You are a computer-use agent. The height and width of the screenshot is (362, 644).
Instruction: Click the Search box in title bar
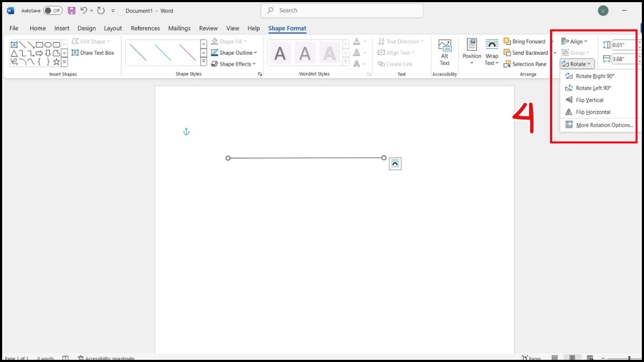342,10
